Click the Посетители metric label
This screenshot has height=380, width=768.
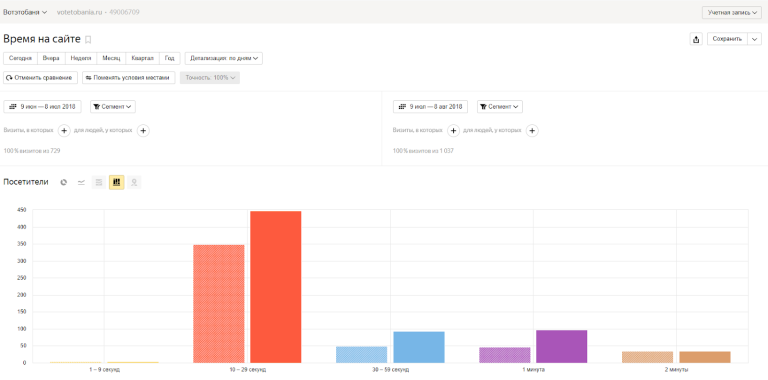click(26, 182)
